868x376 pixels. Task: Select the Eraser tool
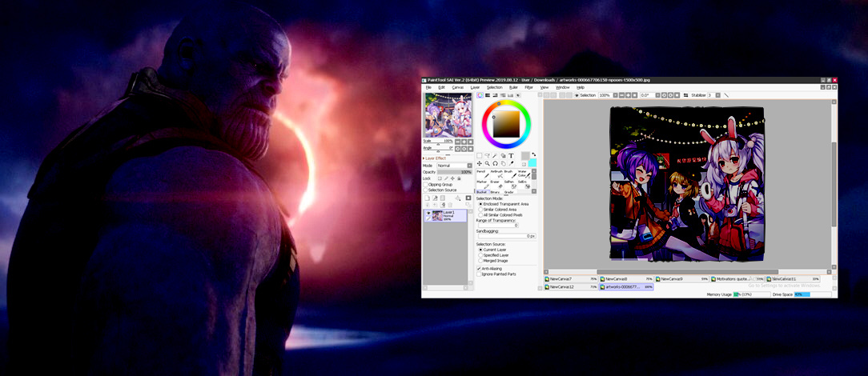coord(496,186)
